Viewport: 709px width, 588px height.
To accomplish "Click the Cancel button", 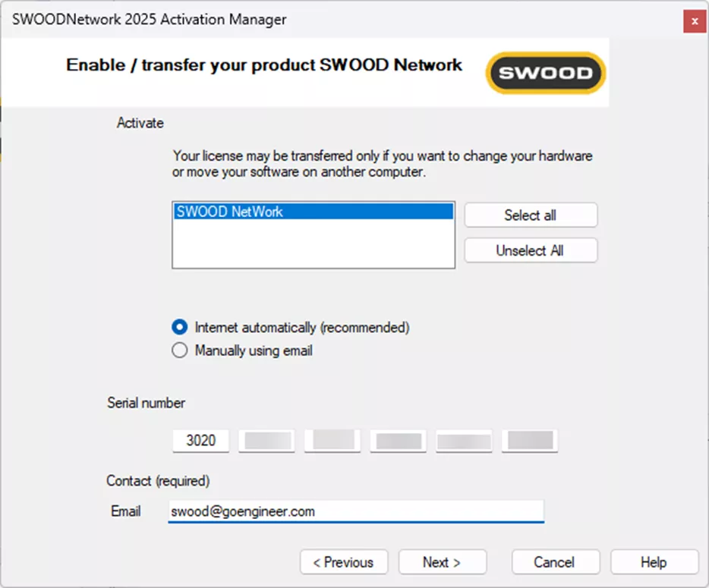I will tap(556, 562).
